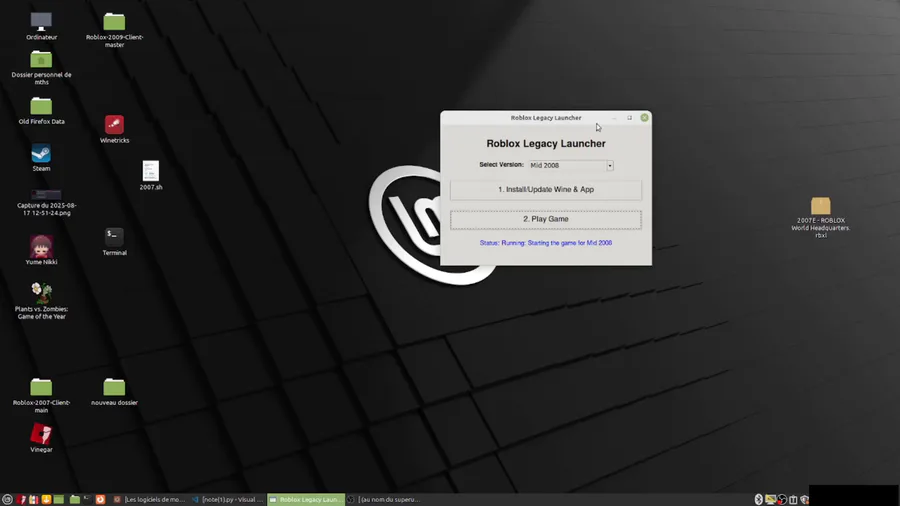
Task: Open the Terminal desktop shortcut
Action: pyautogui.click(x=114, y=242)
